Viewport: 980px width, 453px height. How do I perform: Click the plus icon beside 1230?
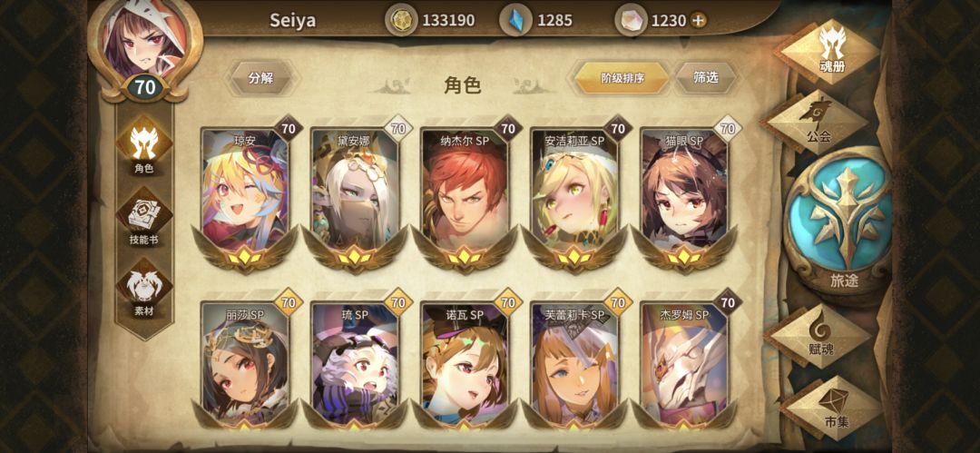click(699, 20)
